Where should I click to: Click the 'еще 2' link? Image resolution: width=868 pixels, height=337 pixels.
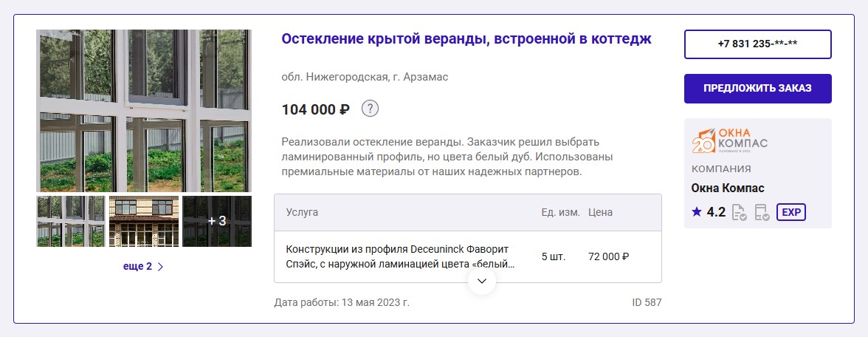137,267
